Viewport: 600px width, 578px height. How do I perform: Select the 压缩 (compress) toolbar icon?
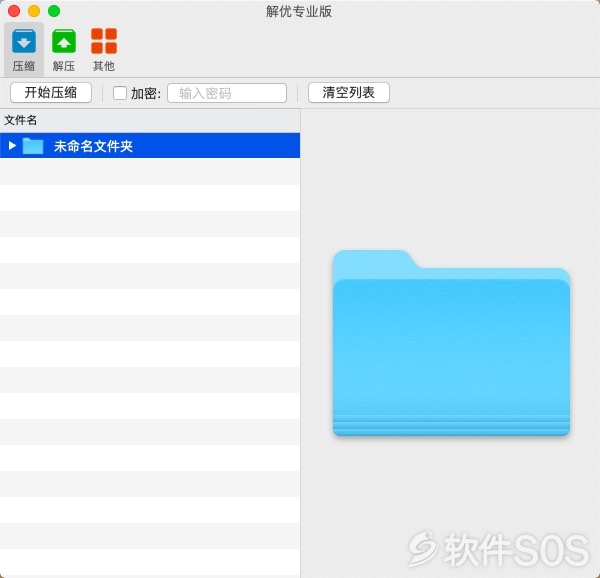click(x=24, y=49)
